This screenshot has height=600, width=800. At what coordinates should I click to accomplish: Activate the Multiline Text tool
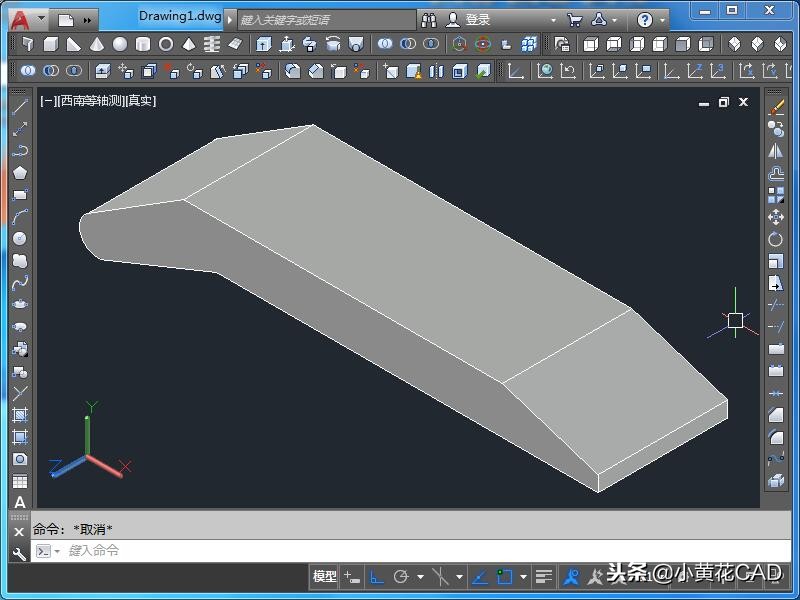tap(19, 502)
